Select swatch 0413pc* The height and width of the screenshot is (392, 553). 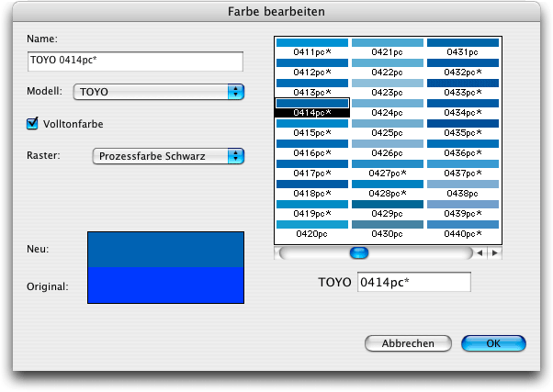312,87
